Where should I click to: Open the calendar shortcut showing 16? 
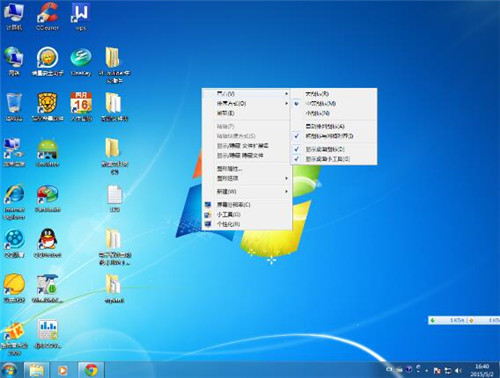81,107
